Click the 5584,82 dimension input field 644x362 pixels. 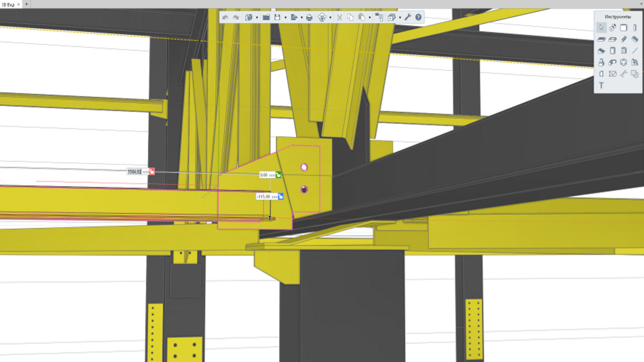[x=134, y=172]
